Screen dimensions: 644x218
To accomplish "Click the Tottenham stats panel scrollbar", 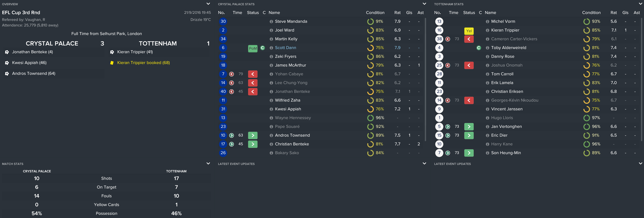I will pyautogui.click(x=641, y=80).
